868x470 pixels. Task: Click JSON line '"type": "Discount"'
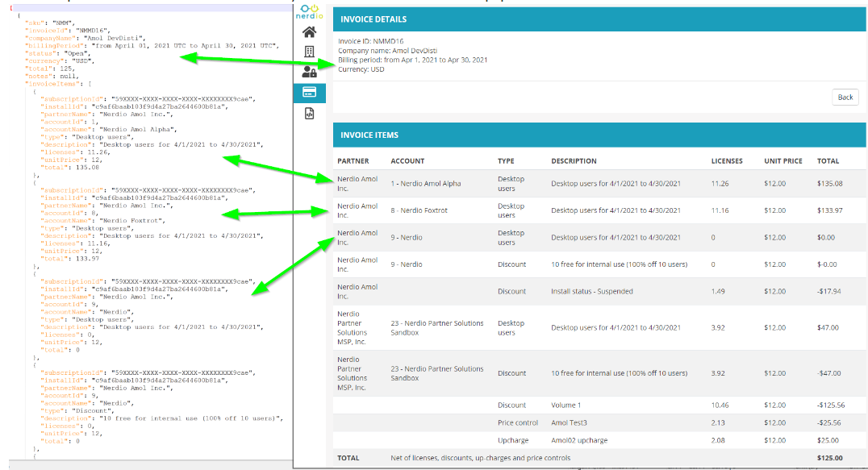click(77, 411)
